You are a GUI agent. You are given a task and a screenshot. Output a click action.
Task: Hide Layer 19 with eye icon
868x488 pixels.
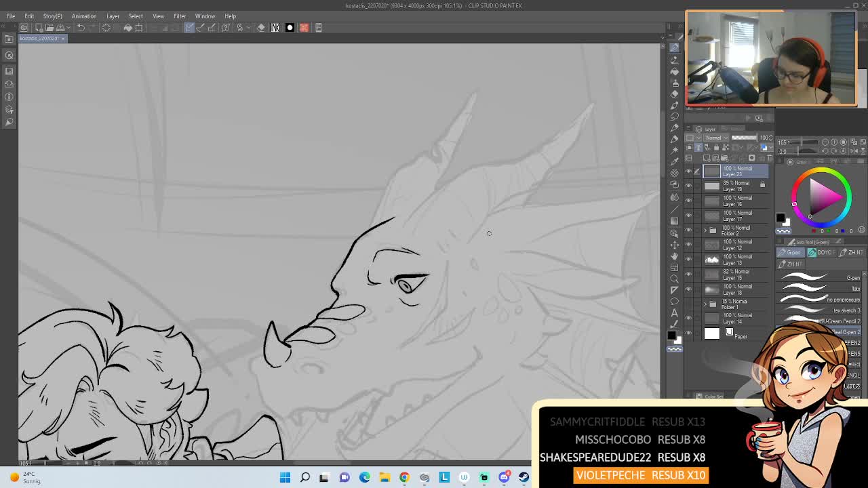[x=688, y=186]
